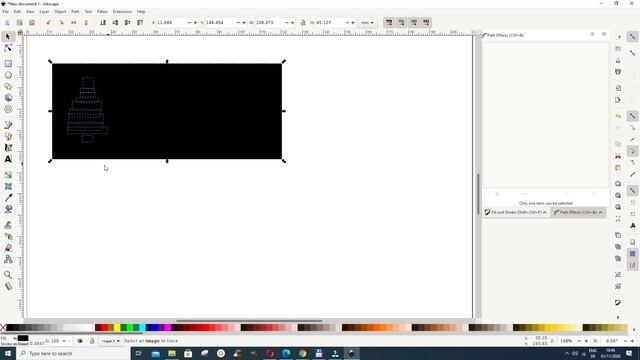640x360 pixels.
Task: Select the Ellipse tool
Action: coord(8,75)
